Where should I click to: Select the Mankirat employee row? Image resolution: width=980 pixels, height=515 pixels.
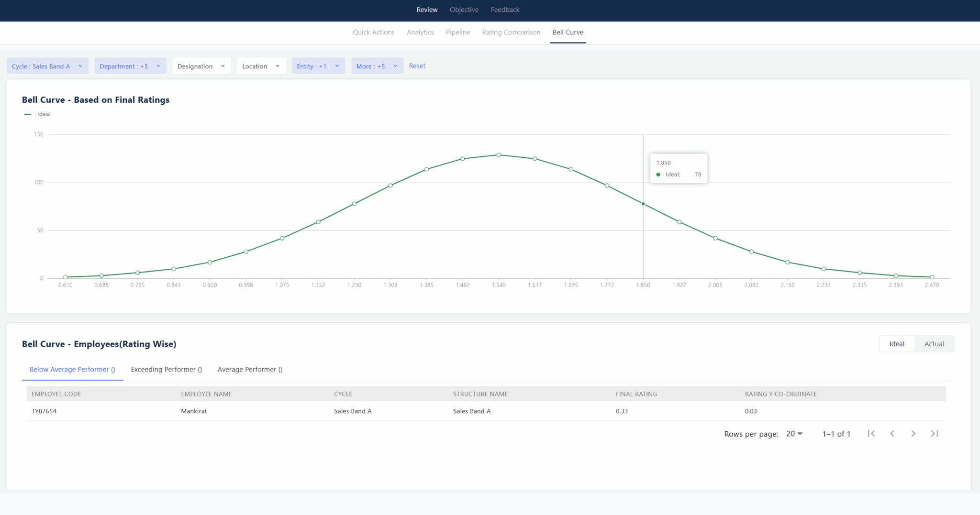coord(194,411)
